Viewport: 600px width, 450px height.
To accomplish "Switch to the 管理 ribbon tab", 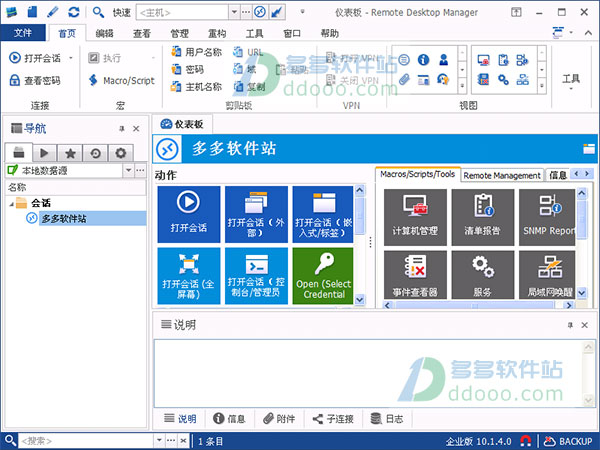I will click(x=179, y=34).
